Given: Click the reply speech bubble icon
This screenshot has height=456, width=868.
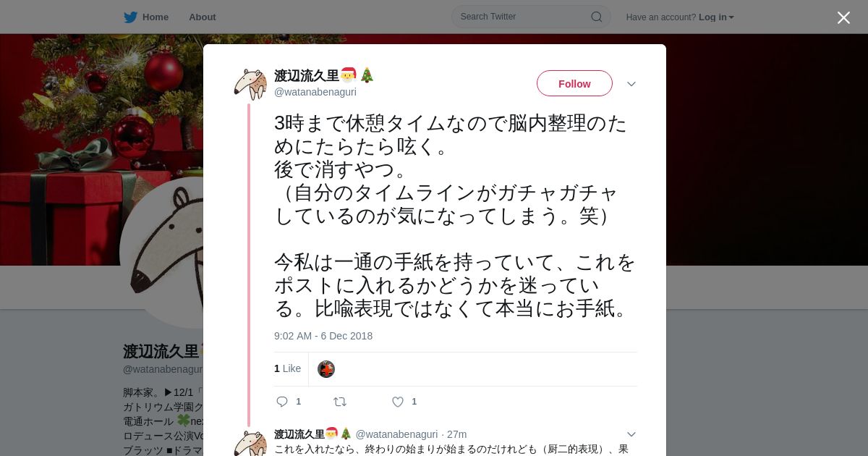Looking at the screenshot, I should coord(282,402).
